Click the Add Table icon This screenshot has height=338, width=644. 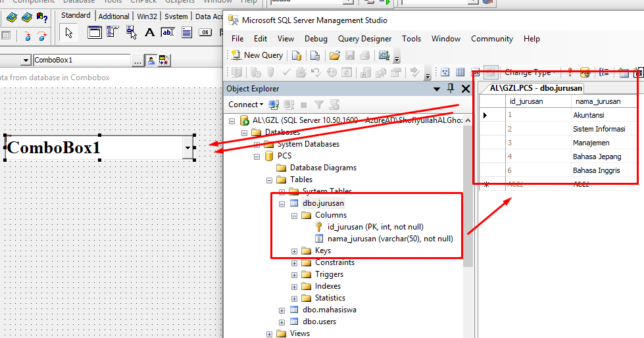[x=624, y=73]
